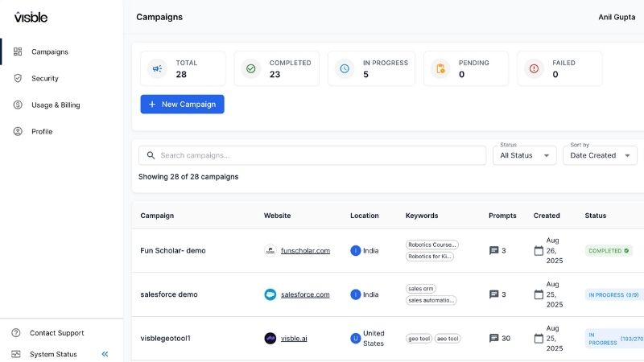Open the visble.ai link
The image size is (644, 362).
pyautogui.click(x=294, y=339)
